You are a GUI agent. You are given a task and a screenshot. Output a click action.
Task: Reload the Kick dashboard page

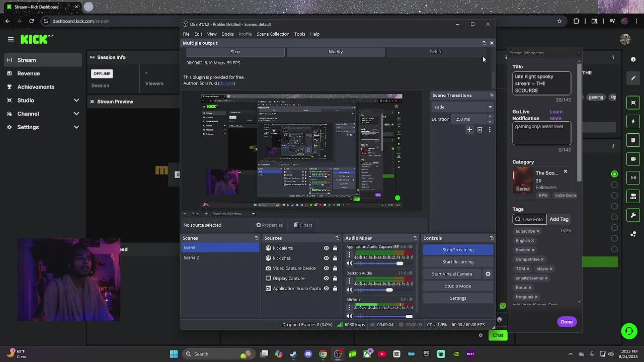click(x=31, y=21)
